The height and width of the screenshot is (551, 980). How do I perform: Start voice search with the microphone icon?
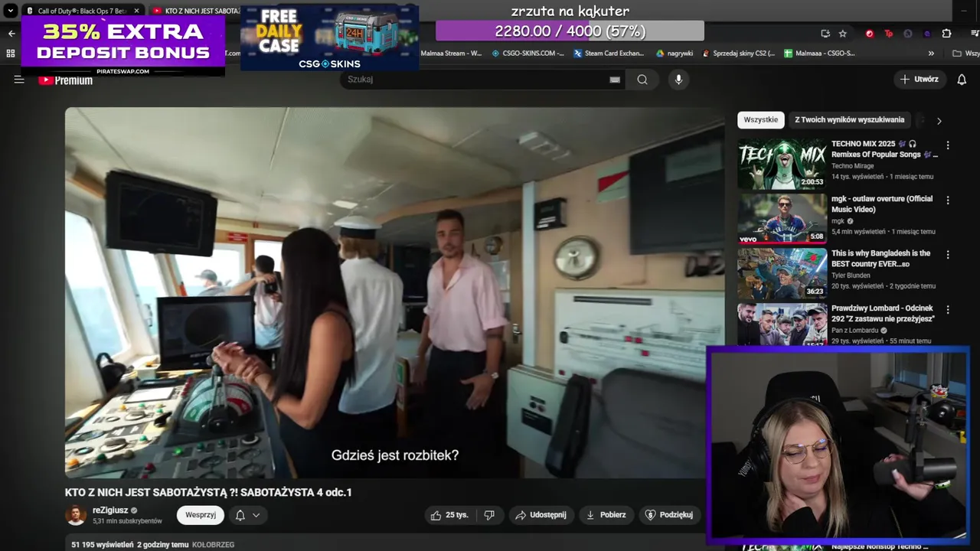(x=678, y=80)
